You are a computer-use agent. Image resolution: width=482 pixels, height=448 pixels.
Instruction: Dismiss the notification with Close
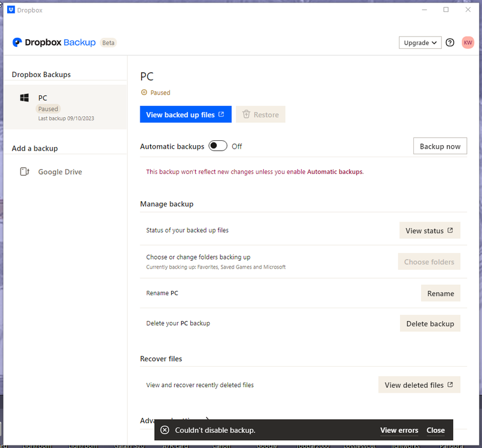click(435, 430)
